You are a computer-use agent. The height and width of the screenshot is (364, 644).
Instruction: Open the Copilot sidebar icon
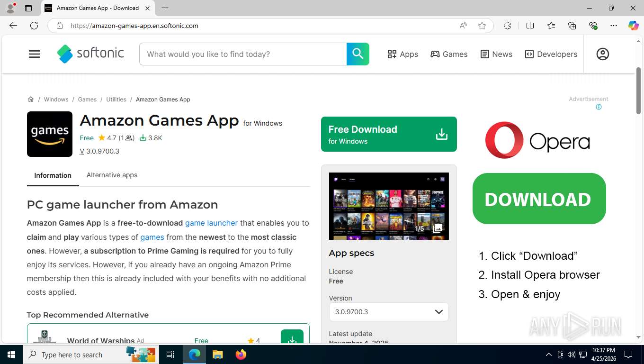click(x=634, y=26)
